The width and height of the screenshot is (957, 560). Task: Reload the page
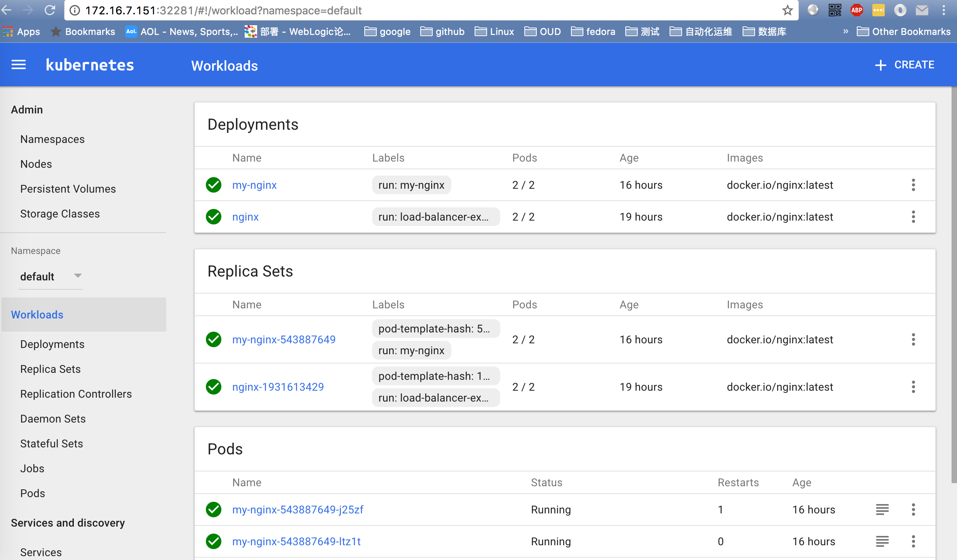pyautogui.click(x=50, y=10)
